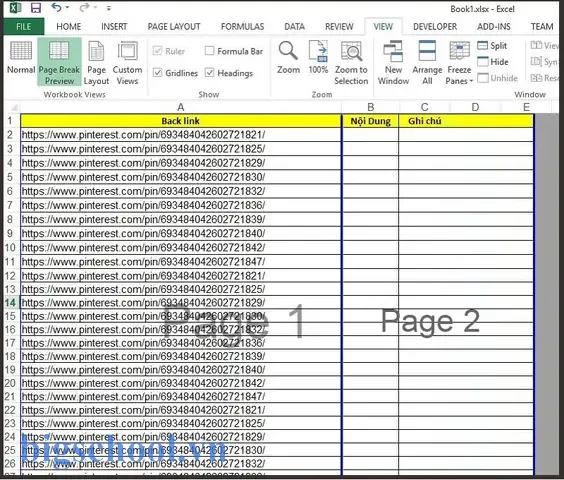The width and height of the screenshot is (564, 480).
Task: Click the link in row 19 ending 721840/
Action: 143,370
